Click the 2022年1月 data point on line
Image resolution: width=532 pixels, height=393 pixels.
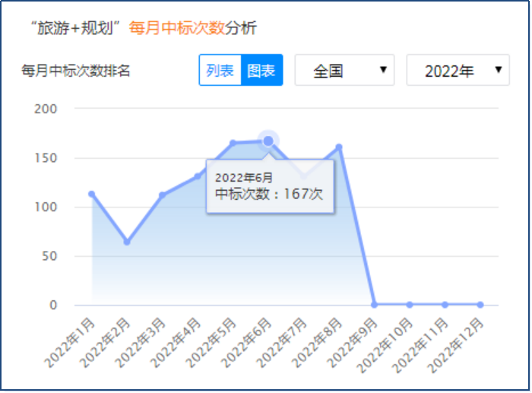pyautogui.click(x=91, y=194)
